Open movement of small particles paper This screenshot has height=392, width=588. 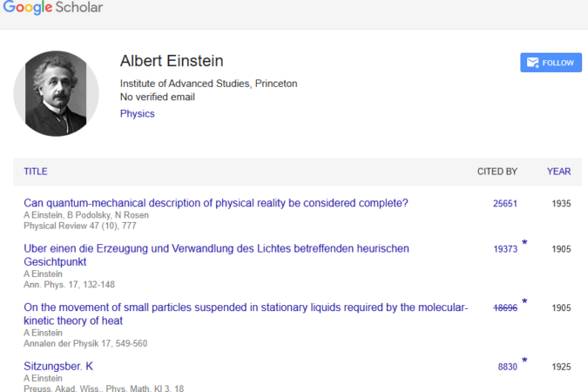[x=246, y=314]
